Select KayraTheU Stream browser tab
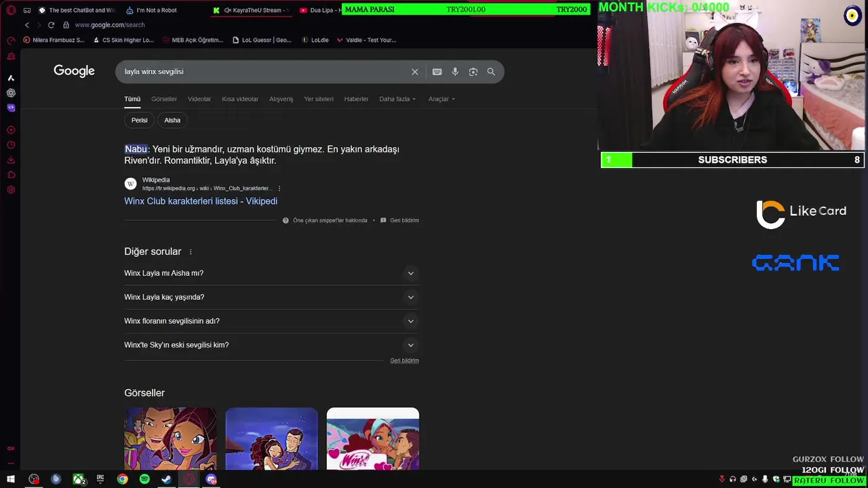The width and height of the screenshot is (868, 488). (x=250, y=10)
